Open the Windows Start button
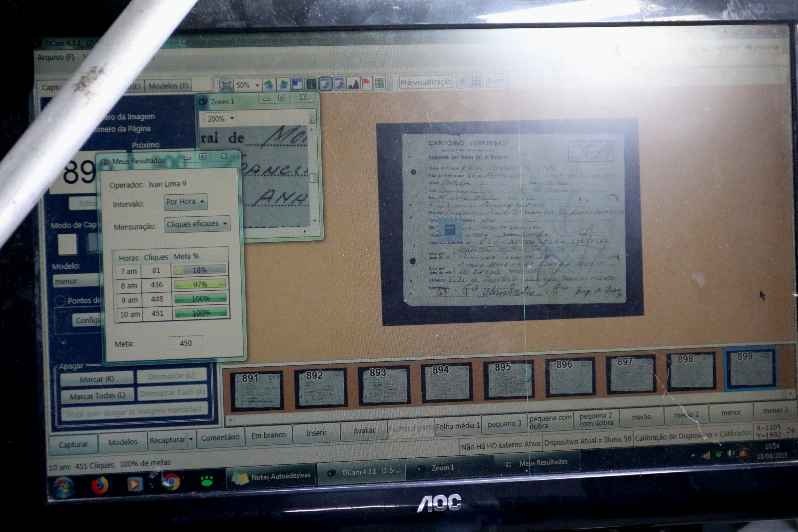 point(63,487)
